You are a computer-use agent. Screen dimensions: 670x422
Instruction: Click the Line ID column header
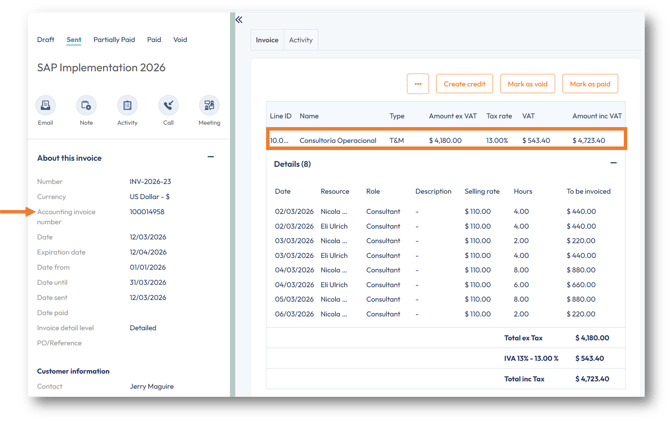[280, 116]
